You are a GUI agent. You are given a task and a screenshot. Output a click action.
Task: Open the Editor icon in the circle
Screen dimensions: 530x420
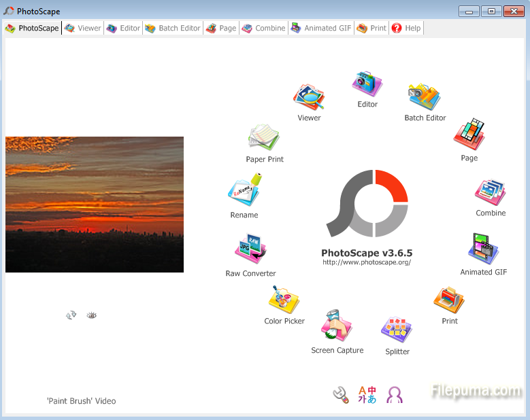367,84
